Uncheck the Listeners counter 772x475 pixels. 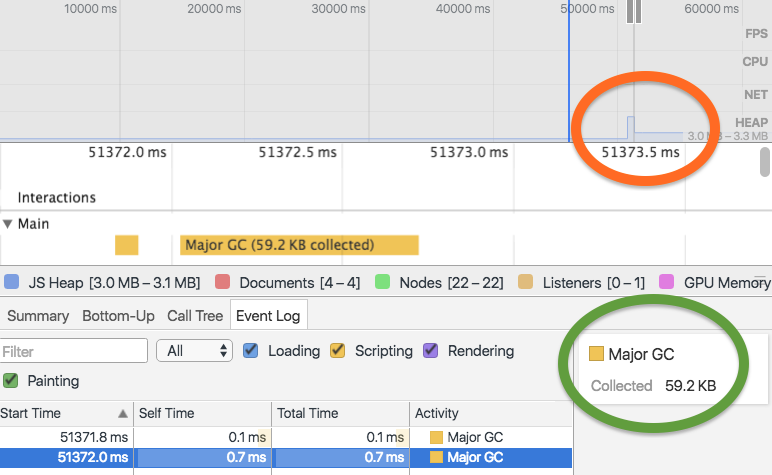point(524,283)
